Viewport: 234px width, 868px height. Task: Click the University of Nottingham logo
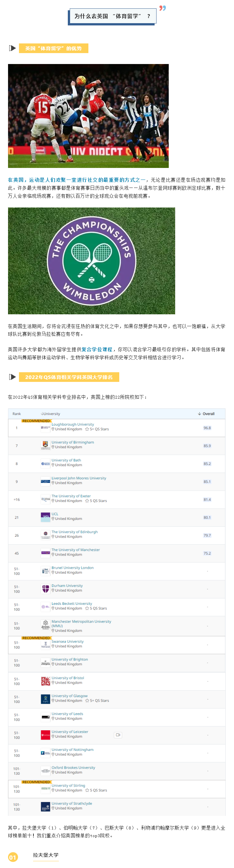click(x=45, y=753)
